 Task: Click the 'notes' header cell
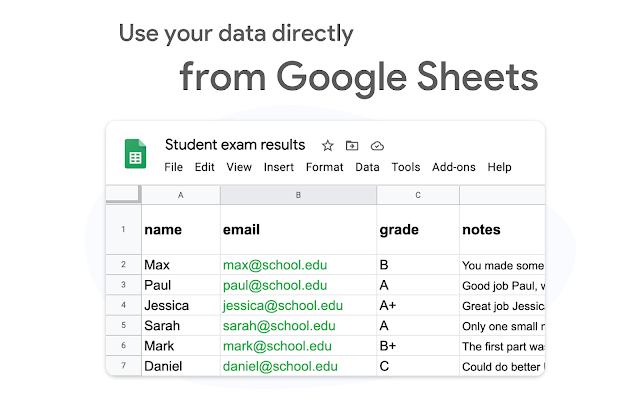coord(502,229)
